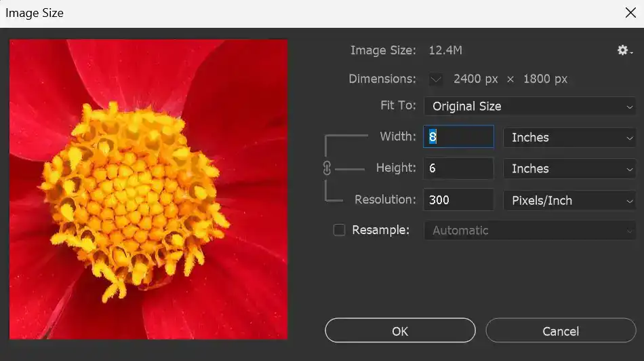Click the Width label
The image size is (644, 361).
[x=397, y=136]
